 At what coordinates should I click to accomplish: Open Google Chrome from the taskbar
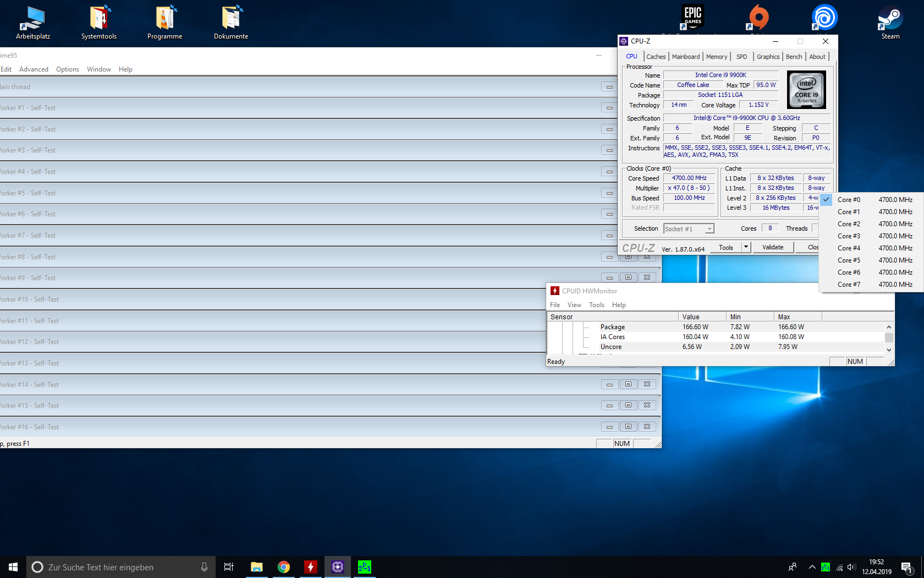[284, 567]
